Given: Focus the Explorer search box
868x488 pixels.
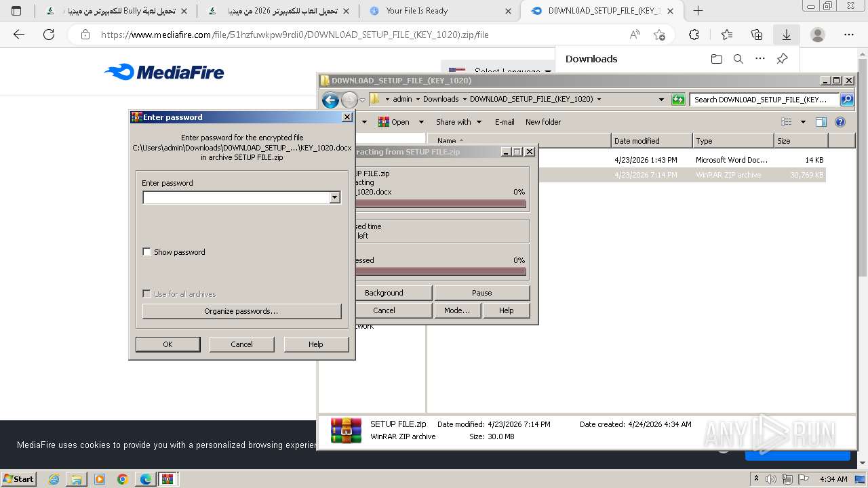Looking at the screenshot, I should tap(765, 100).
